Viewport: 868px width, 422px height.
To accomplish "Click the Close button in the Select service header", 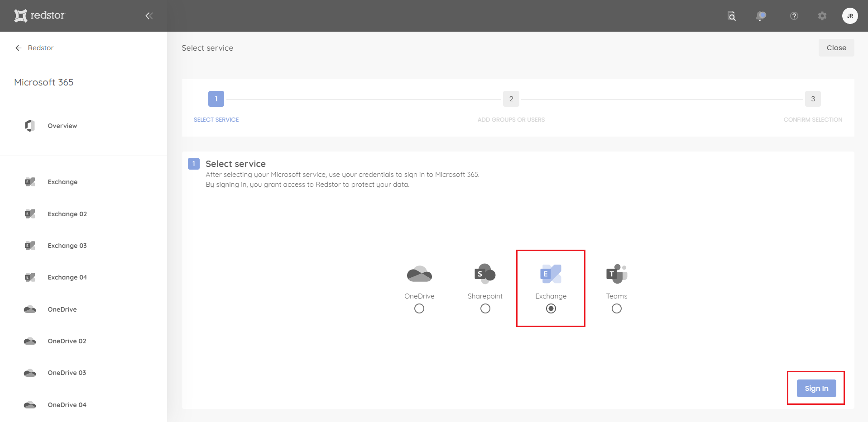I will [836, 48].
